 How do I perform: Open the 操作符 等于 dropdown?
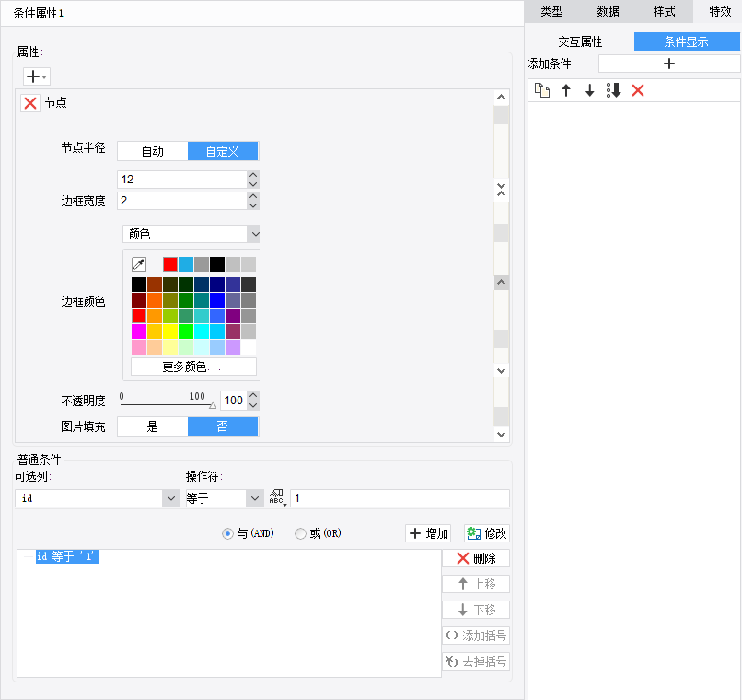(x=225, y=498)
